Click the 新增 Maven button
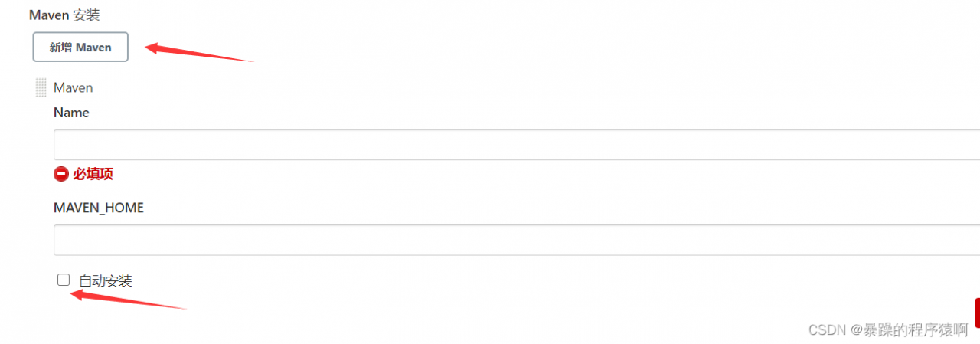980x344 pixels. tap(80, 47)
